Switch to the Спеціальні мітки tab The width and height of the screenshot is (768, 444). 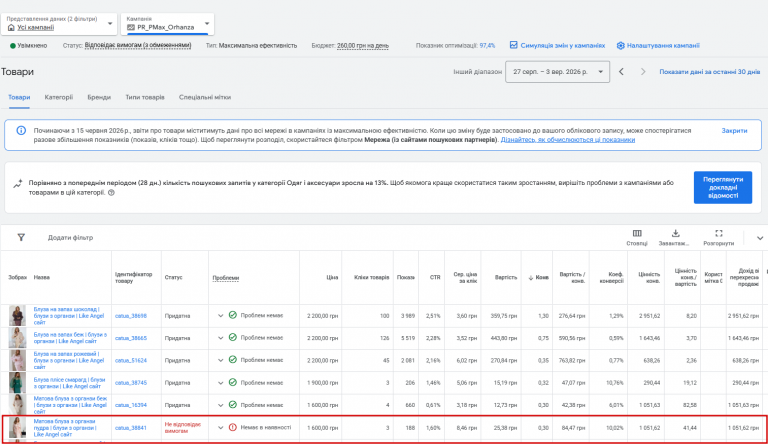205,97
